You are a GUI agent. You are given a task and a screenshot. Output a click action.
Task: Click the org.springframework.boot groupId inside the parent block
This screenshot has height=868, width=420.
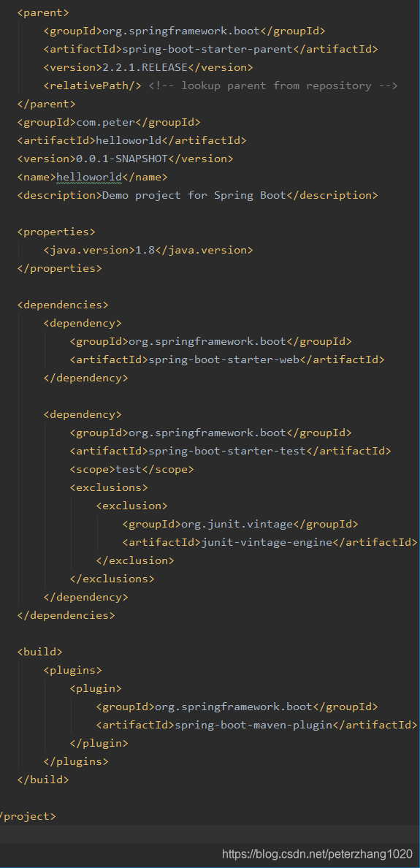click(x=181, y=31)
